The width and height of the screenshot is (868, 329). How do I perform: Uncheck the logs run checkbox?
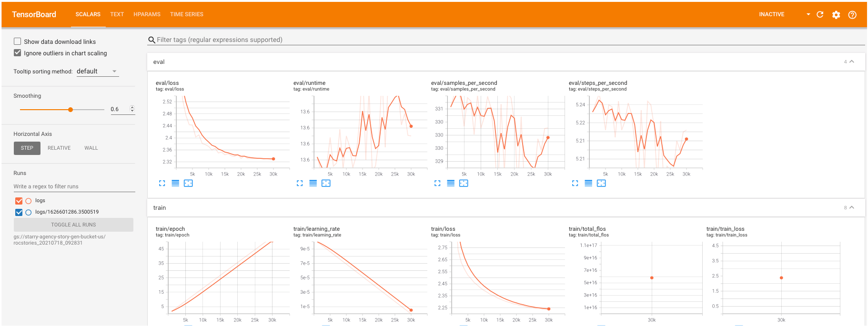click(19, 201)
